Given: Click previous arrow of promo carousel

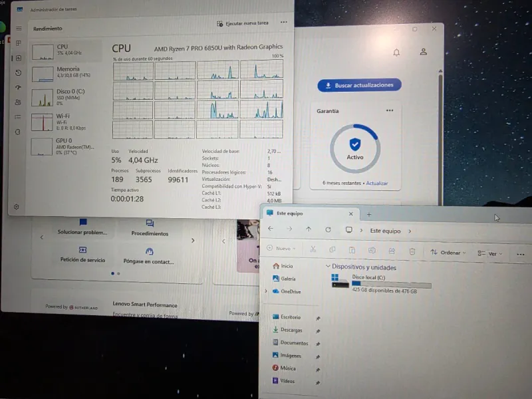Looking at the screenshot, I should click(x=223, y=241).
